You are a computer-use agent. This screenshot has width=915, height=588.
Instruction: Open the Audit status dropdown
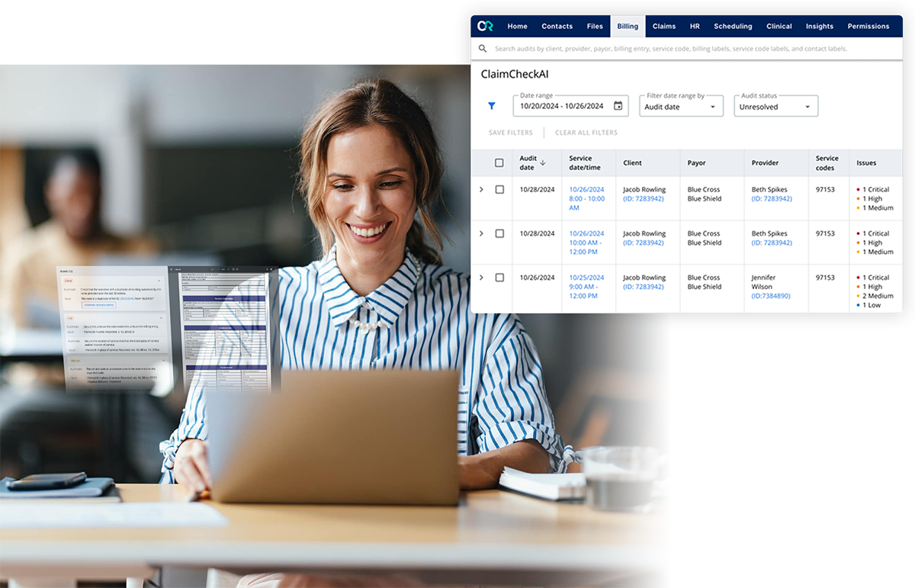coord(775,106)
